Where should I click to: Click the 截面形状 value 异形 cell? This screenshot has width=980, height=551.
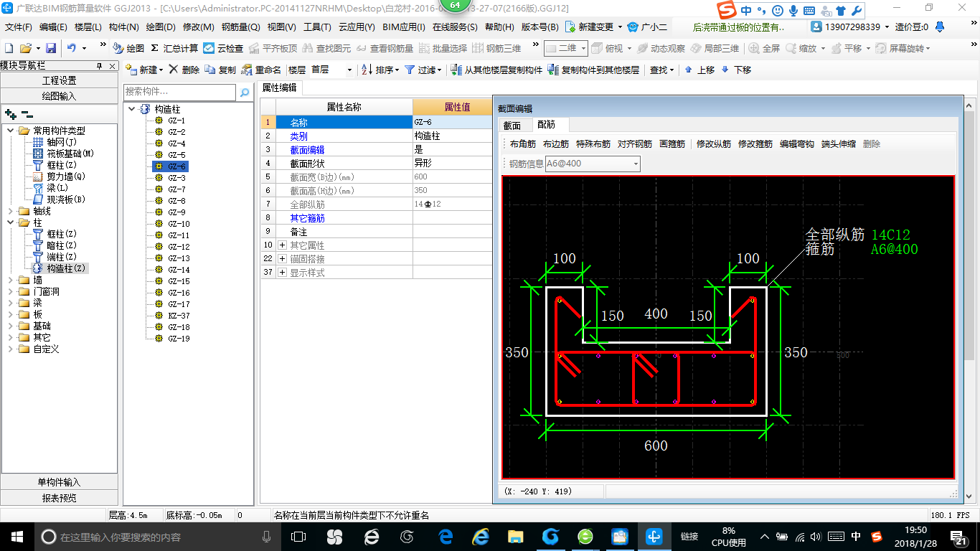[453, 163]
